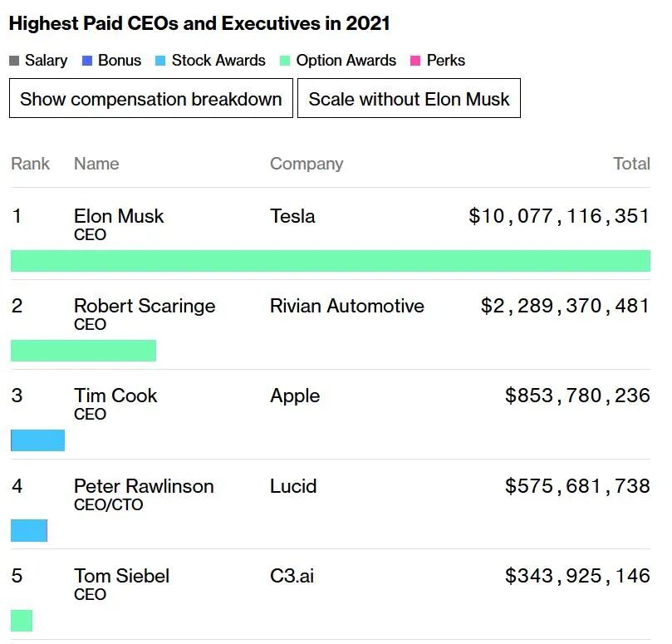Toggle Scale without Elon Musk
This screenshot has width=672, height=644.
pyautogui.click(x=409, y=99)
